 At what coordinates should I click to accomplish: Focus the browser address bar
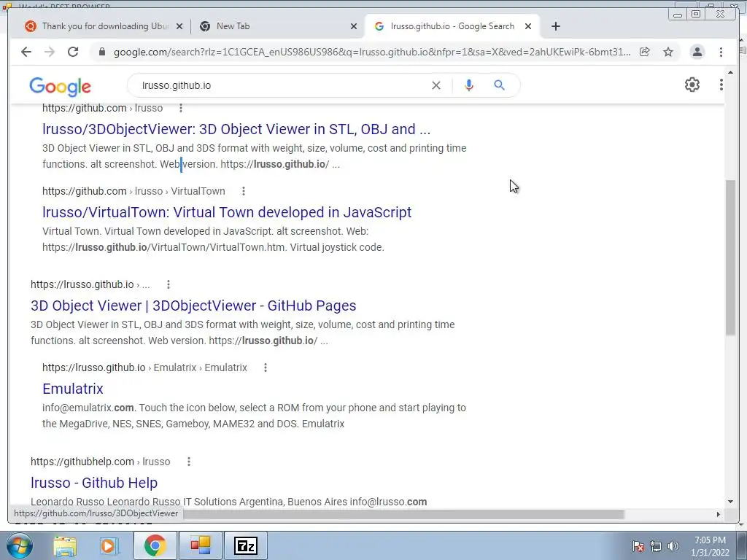tap(371, 52)
